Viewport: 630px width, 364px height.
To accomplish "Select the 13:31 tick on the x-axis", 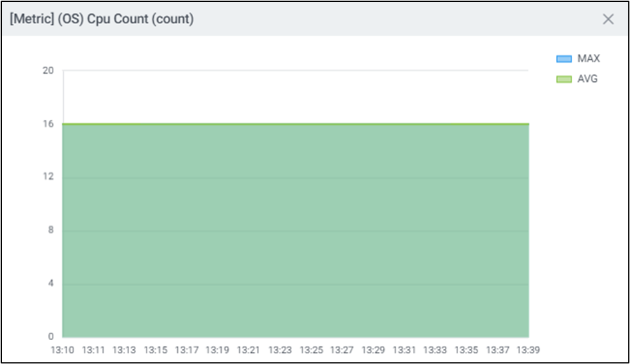I will pos(404,349).
